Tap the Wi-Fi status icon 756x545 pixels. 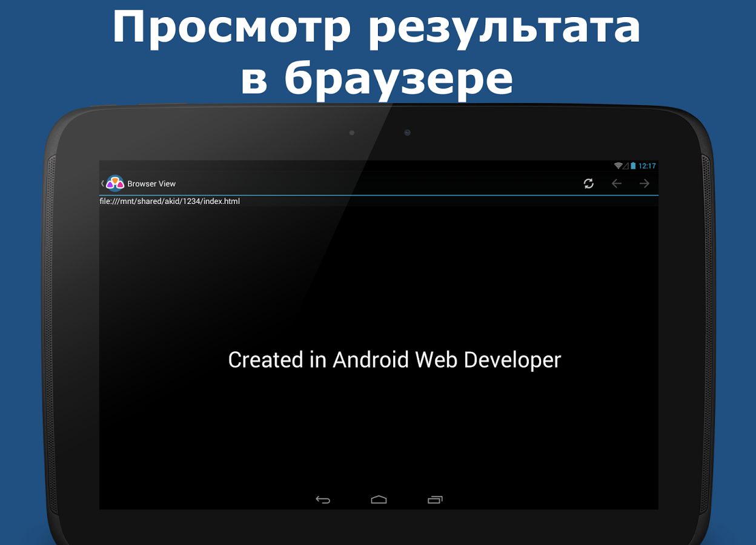tap(618, 166)
